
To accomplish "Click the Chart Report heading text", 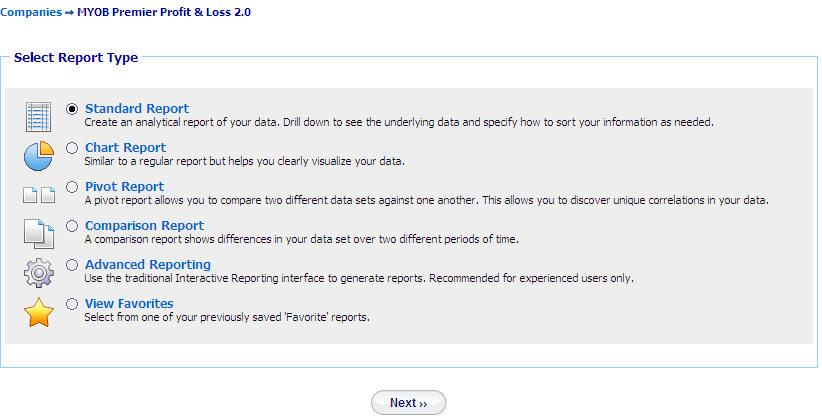I will (125, 147).
